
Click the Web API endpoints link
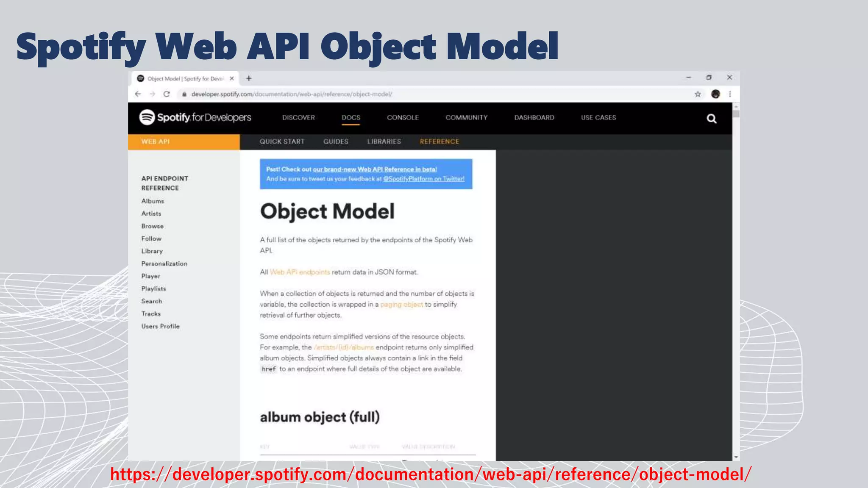click(x=300, y=272)
